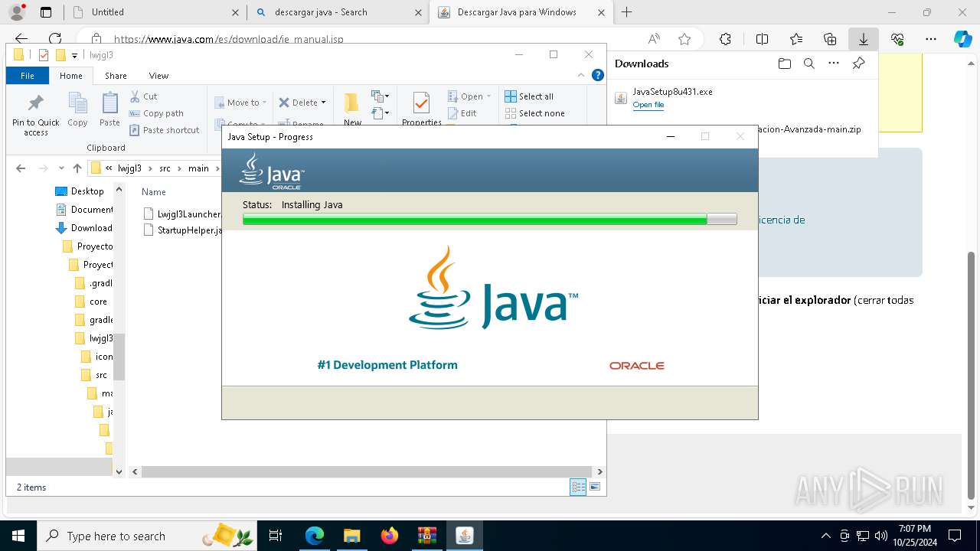Click Read aloud icon in address bar
The height and width of the screenshot is (551, 980).
click(654, 39)
